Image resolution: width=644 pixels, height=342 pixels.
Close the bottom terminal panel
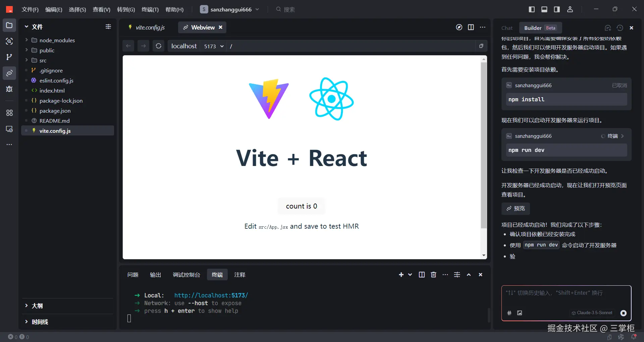(x=481, y=275)
